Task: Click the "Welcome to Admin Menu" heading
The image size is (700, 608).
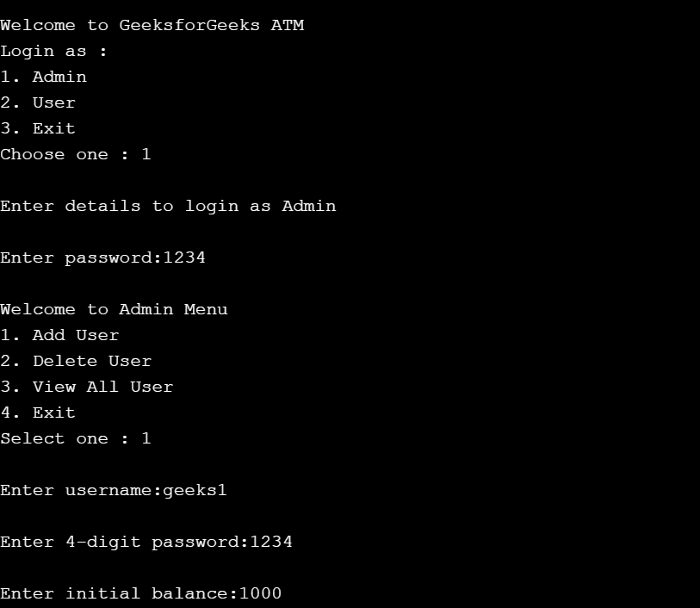Action: coord(114,309)
